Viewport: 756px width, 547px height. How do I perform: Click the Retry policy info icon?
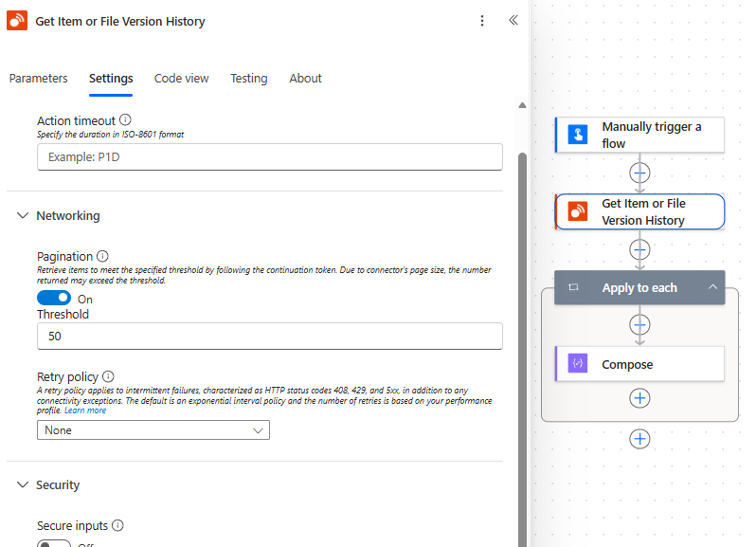pos(109,376)
